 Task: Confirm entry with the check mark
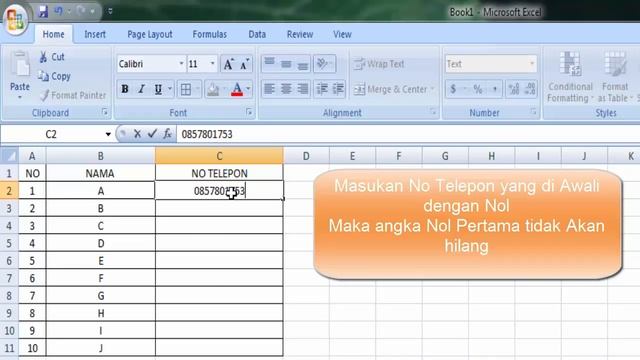pos(152,134)
